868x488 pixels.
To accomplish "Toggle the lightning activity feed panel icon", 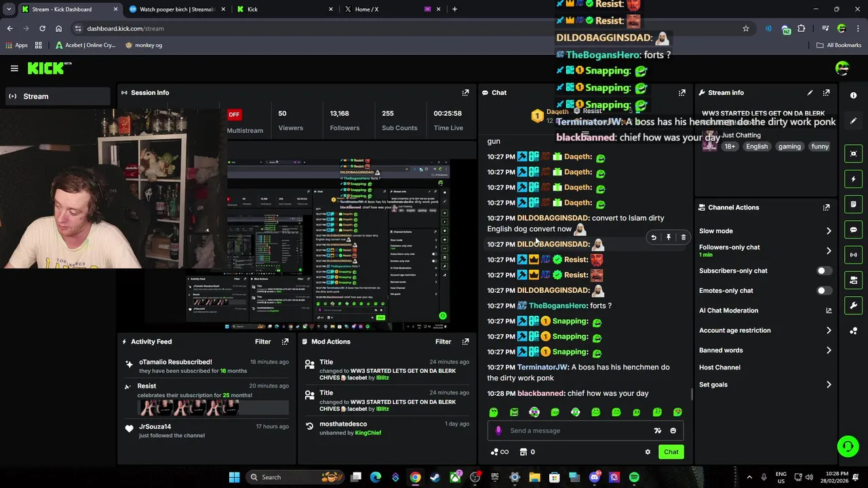I will coord(853,179).
